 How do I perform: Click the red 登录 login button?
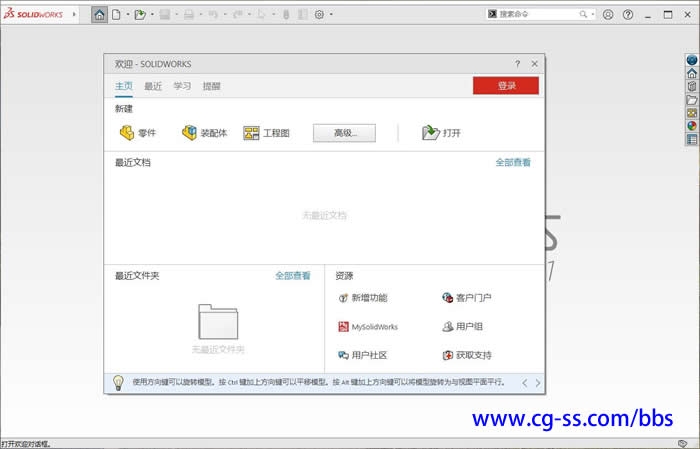(x=506, y=86)
